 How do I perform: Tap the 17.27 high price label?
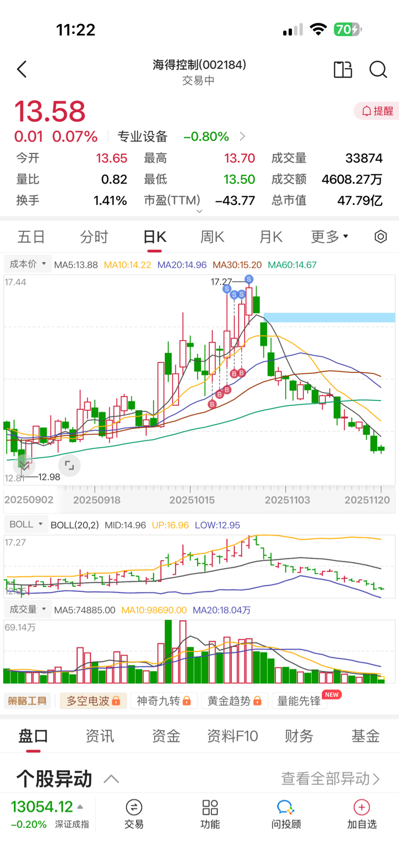[x=221, y=282]
